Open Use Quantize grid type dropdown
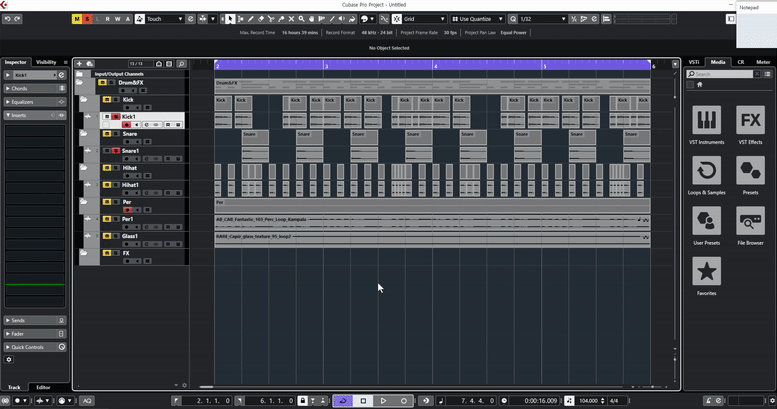This screenshot has width=777, height=409. pyautogui.click(x=477, y=19)
